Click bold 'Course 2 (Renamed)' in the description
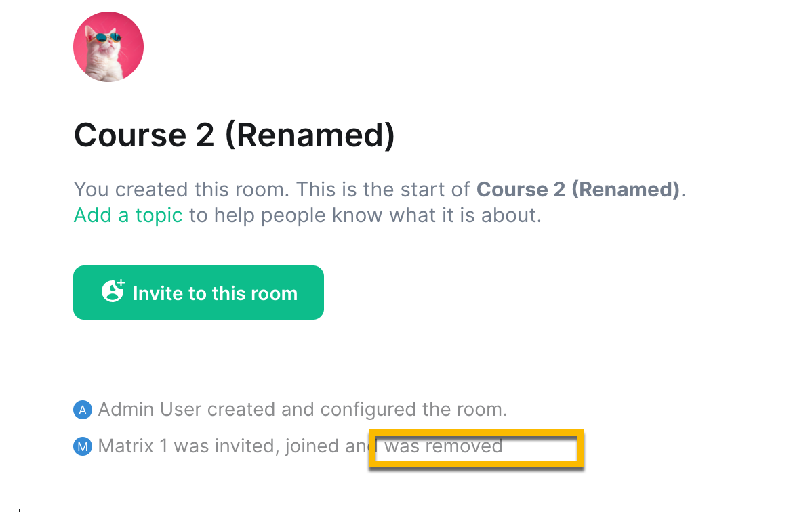This screenshot has width=812, height=512. (x=578, y=190)
